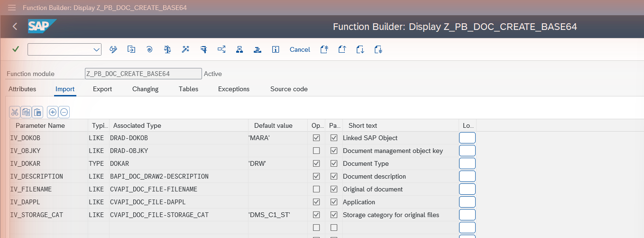The height and width of the screenshot is (238, 644).
Task: Toggle Optional checkbox for IV_OBJKY
Action: click(x=316, y=151)
